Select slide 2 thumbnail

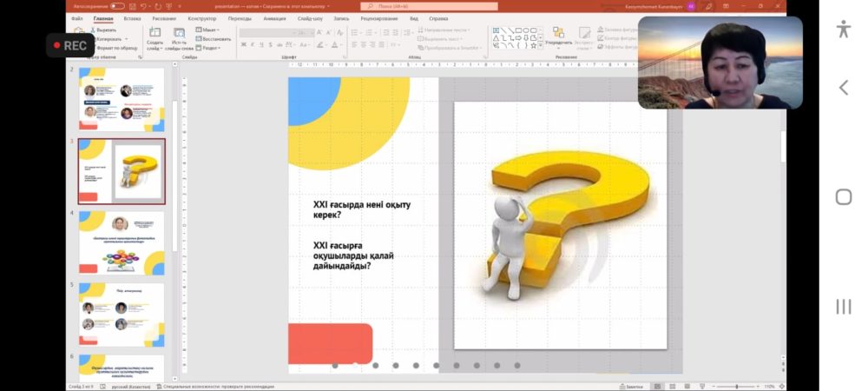(x=122, y=100)
